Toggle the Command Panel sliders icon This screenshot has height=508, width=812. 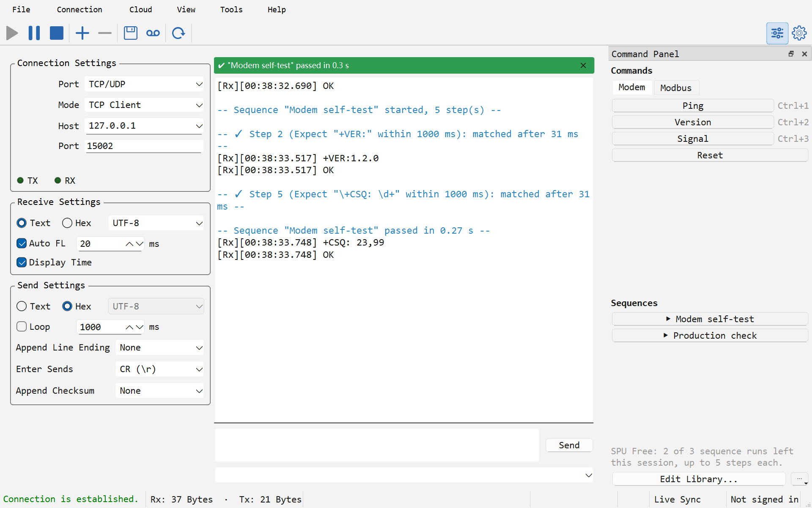click(x=777, y=33)
